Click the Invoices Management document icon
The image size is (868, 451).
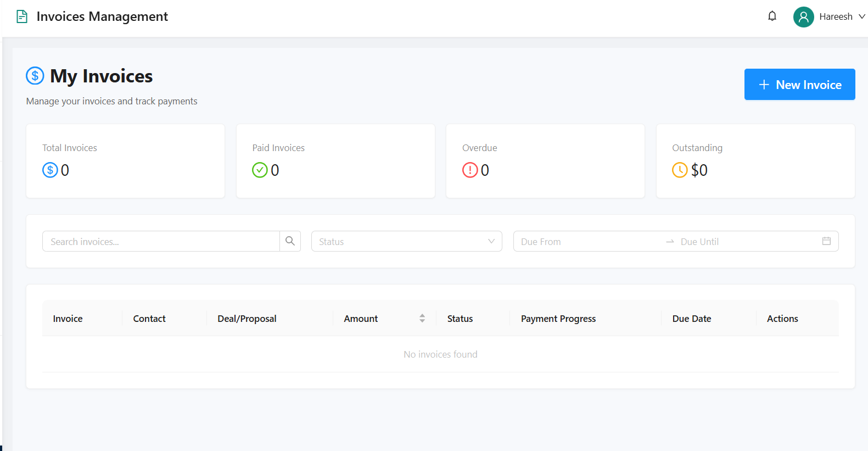point(22,16)
